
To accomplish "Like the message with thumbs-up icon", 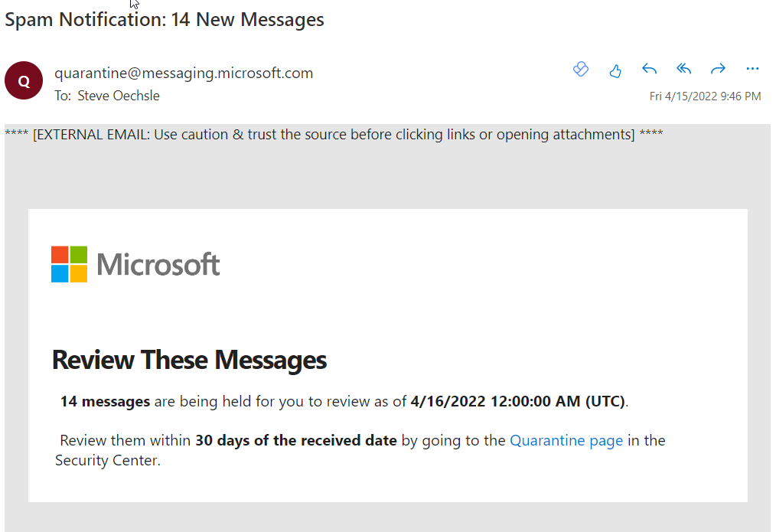I will (x=615, y=70).
